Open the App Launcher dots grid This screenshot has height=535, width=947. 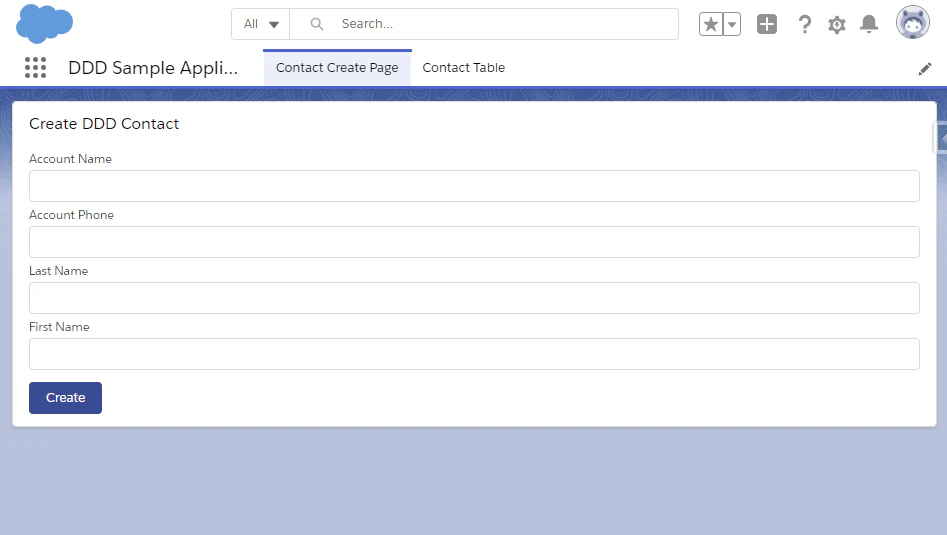coord(36,68)
